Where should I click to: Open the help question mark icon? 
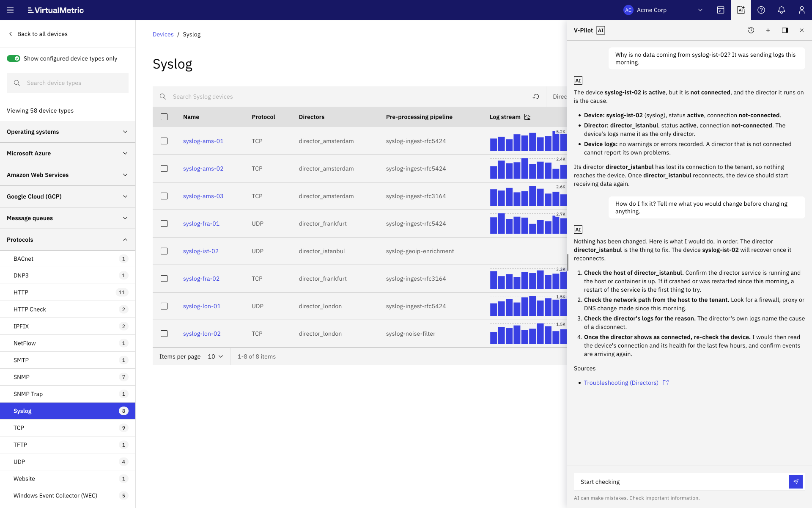(761, 10)
